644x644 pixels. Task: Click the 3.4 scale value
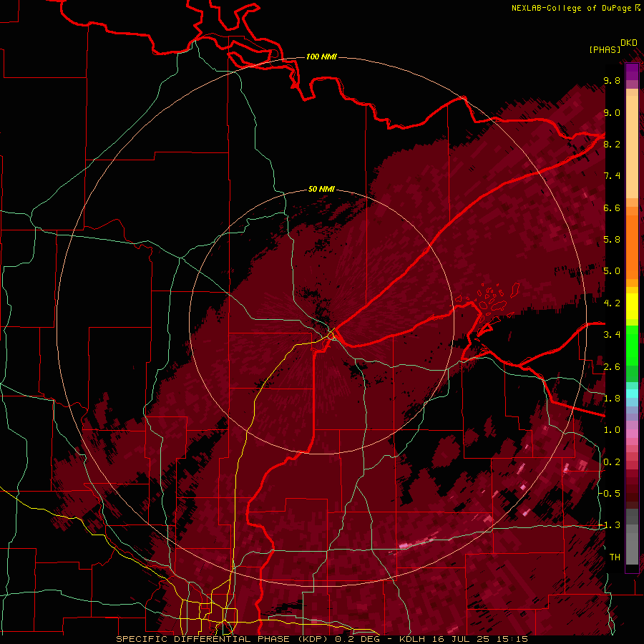tap(612, 335)
